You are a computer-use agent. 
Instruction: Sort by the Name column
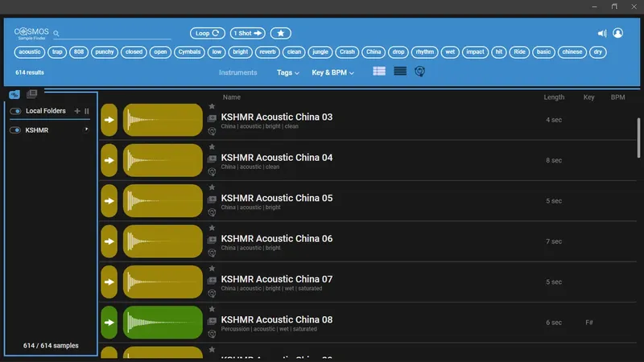(x=232, y=97)
